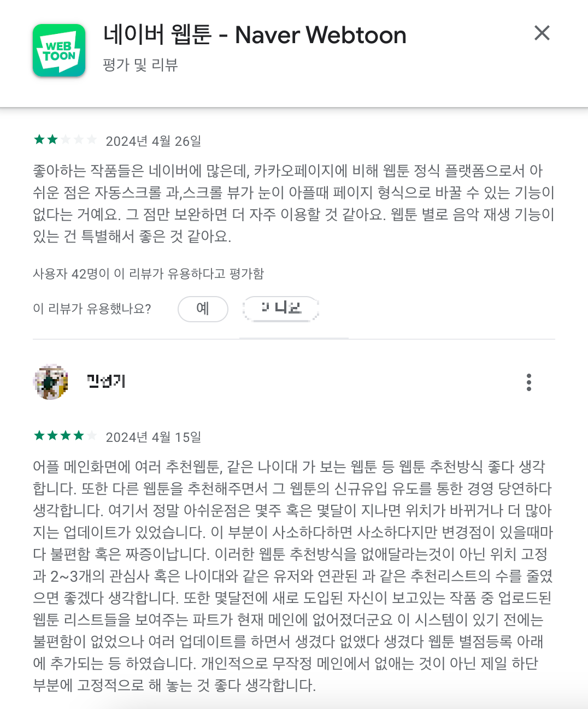Click the empty fifth star on April 15 review

[91, 436]
